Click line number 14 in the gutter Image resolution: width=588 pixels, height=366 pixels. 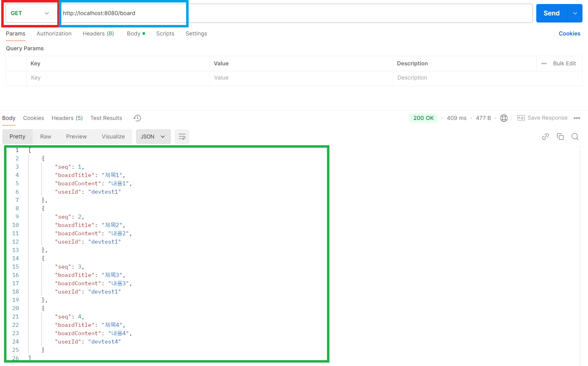pos(15,258)
